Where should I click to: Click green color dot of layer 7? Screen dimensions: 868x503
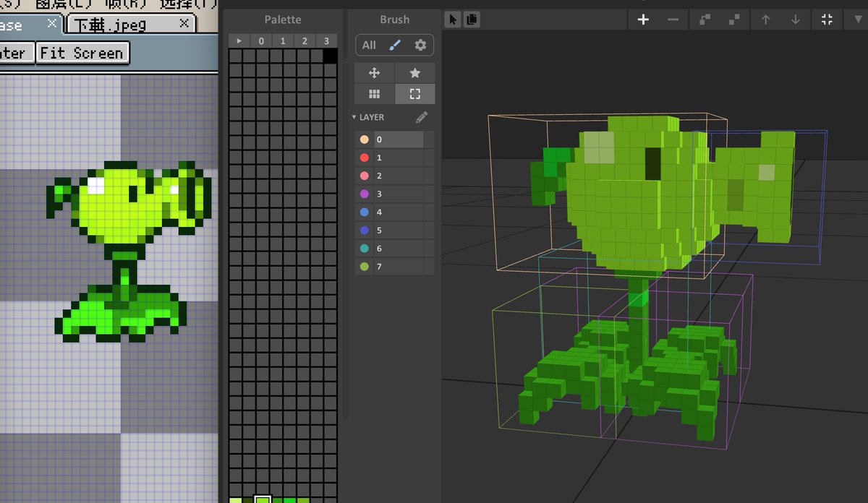point(364,267)
